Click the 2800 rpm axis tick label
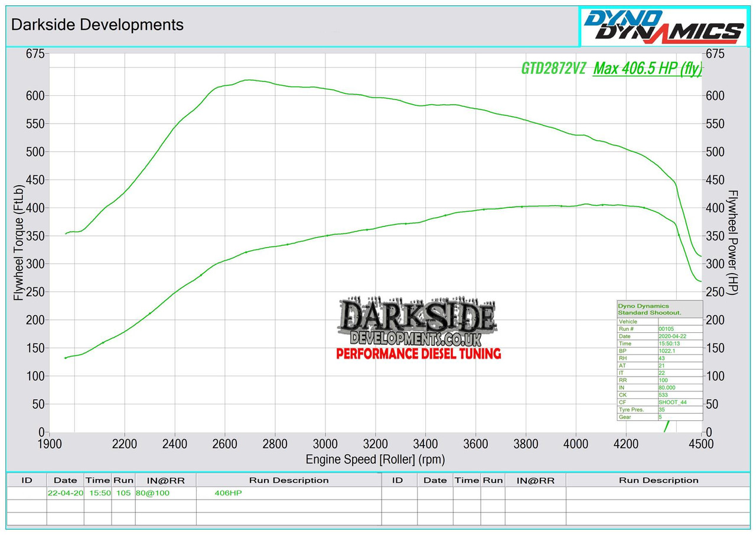The width and height of the screenshot is (756, 535). click(x=275, y=444)
